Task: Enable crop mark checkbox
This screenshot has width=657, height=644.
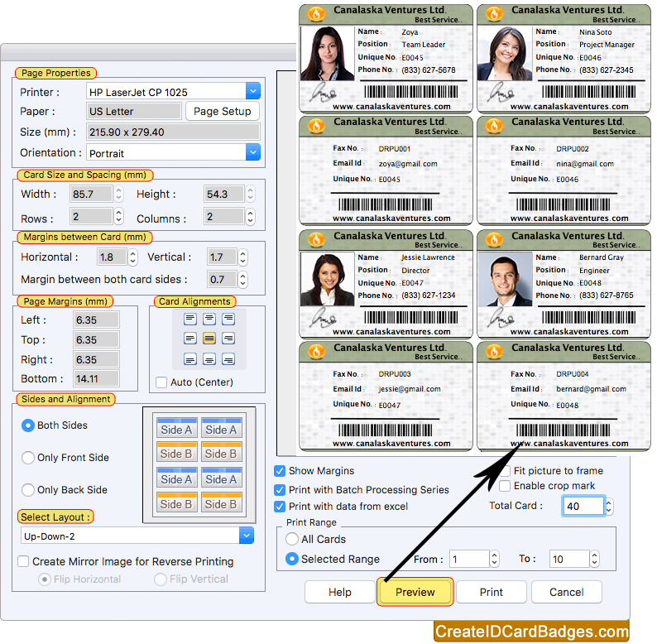Action: [505, 486]
